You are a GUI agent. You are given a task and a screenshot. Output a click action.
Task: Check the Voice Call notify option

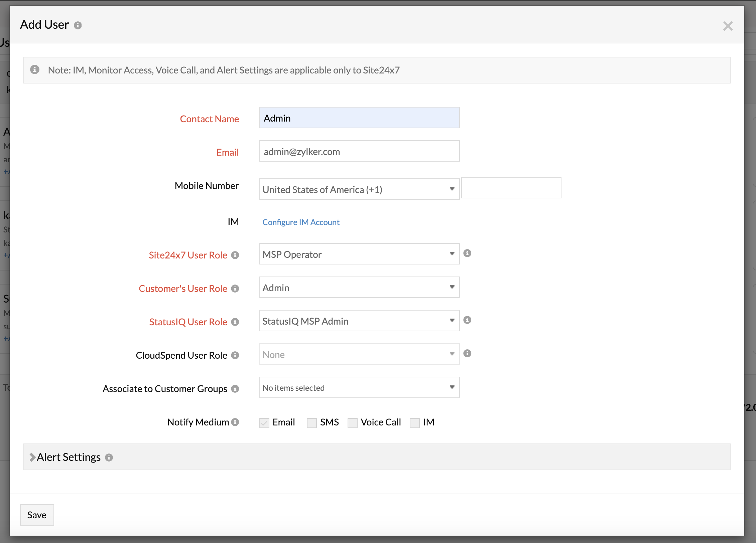(x=352, y=423)
